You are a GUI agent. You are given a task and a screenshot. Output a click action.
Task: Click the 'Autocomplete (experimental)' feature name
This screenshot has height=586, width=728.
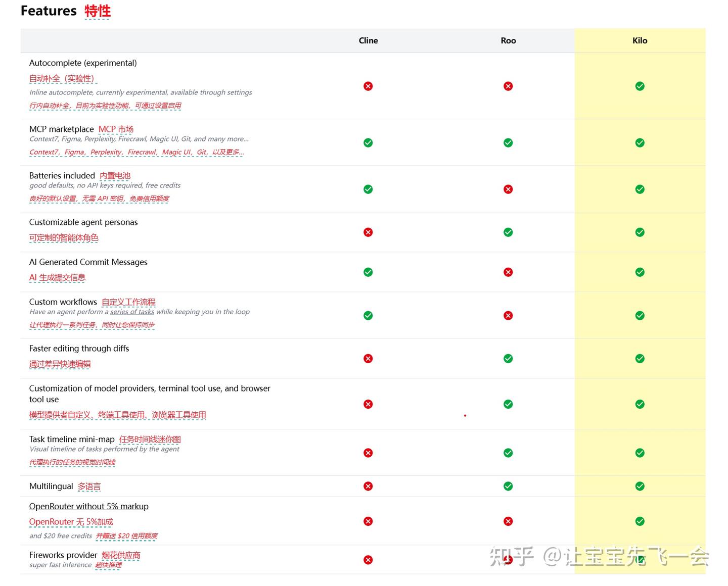[x=83, y=63]
